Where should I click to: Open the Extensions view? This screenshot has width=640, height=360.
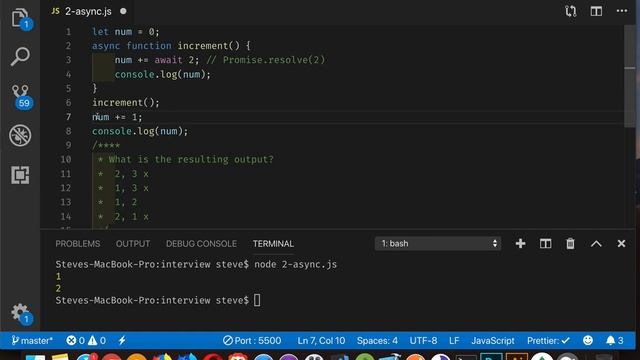click(x=20, y=175)
